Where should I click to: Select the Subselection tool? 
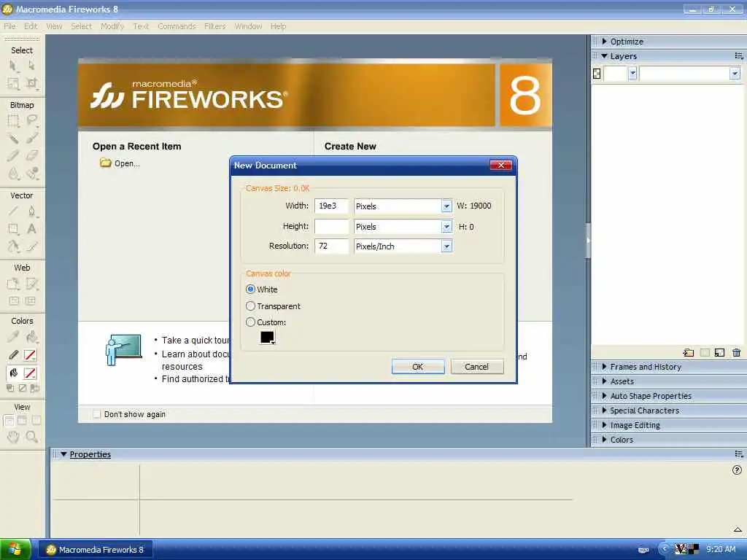[31, 66]
